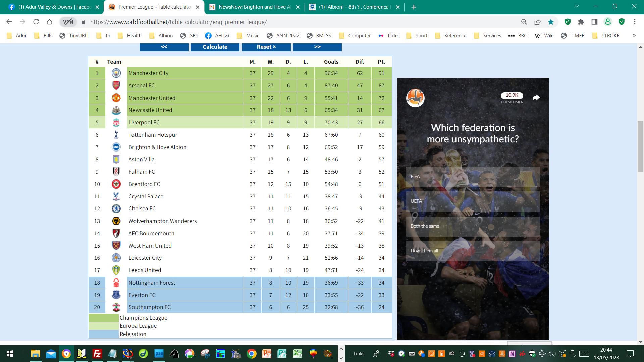
Task: Click the Wolverhampton Wanderers crest
Action: click(116, 221)
